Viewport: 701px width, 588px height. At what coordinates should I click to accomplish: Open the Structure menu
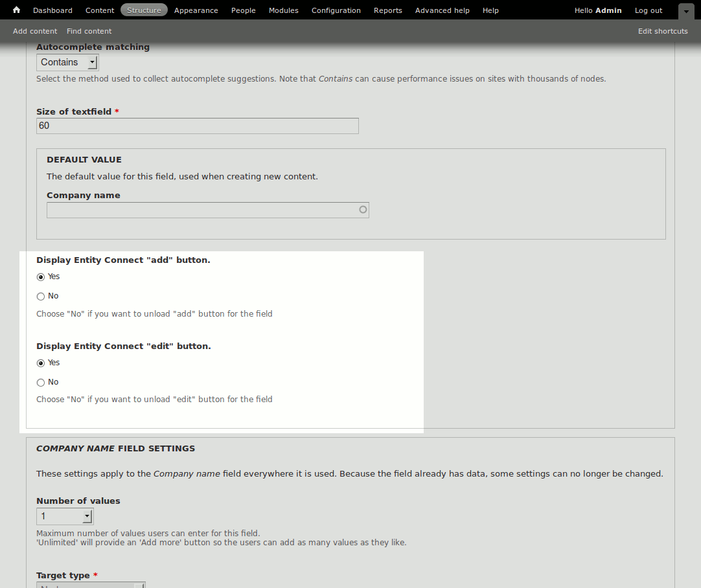pyautogui.click(x=144, y=10)
